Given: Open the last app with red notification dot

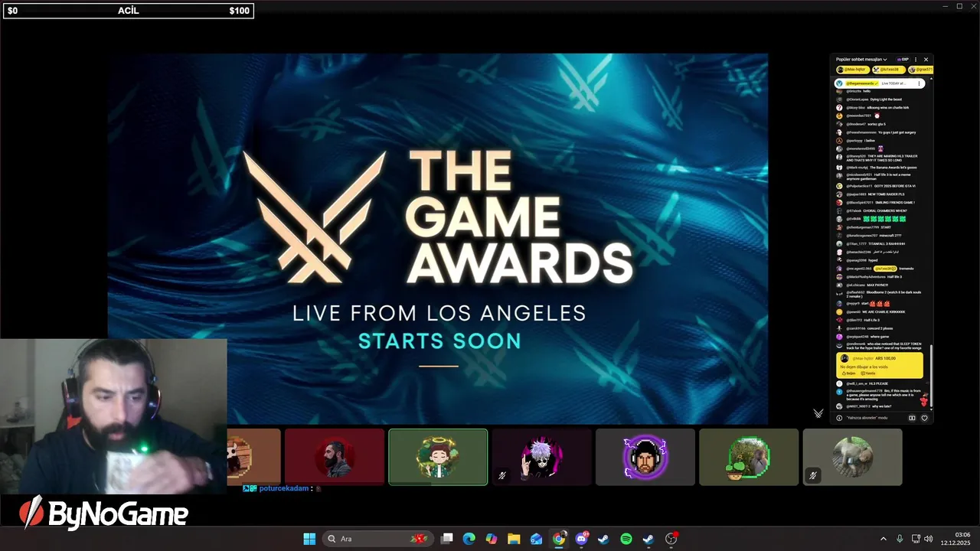Looking at the screenshot, I should [x=671, y=539].
